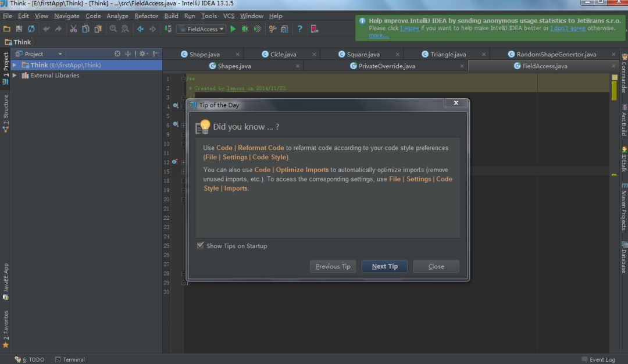The image size is (628, 364).
Task: Close the Shapes.java tab
Action: click(x=298, y=66)
